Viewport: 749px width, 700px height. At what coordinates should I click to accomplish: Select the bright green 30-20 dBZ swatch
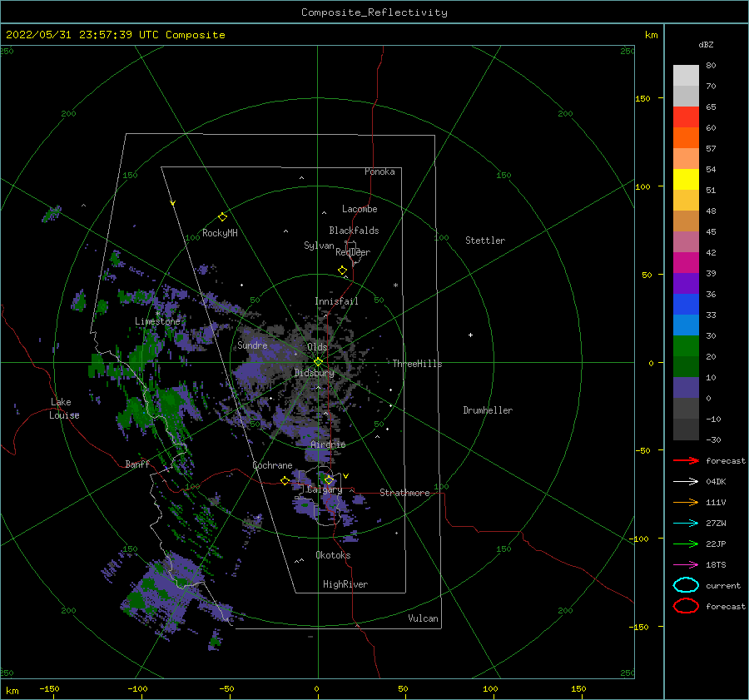click(686, 346)
